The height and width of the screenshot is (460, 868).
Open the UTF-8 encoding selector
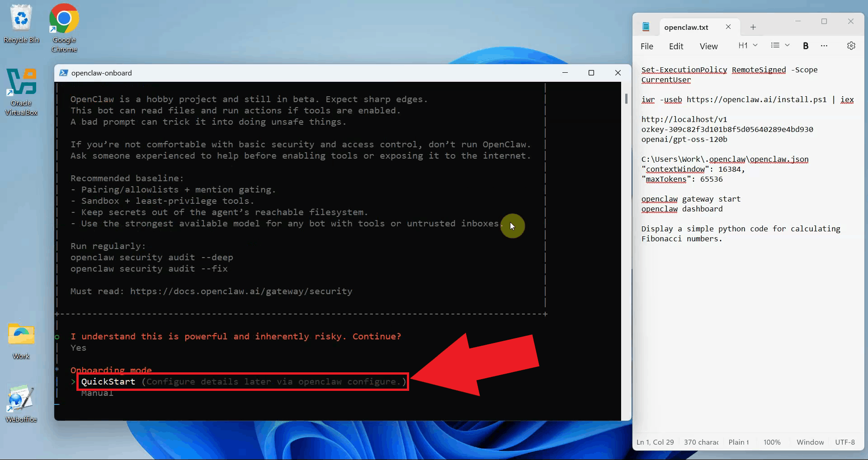click(x=844, y=442)
